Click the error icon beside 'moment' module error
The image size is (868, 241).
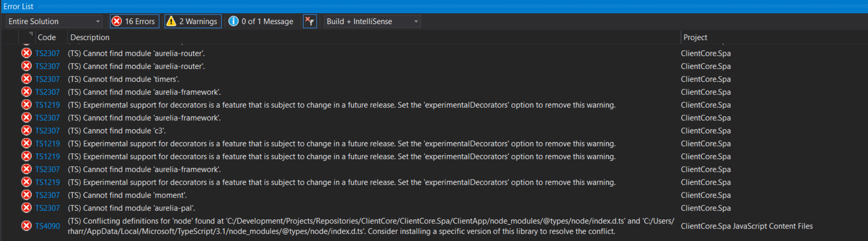[27, 195]
